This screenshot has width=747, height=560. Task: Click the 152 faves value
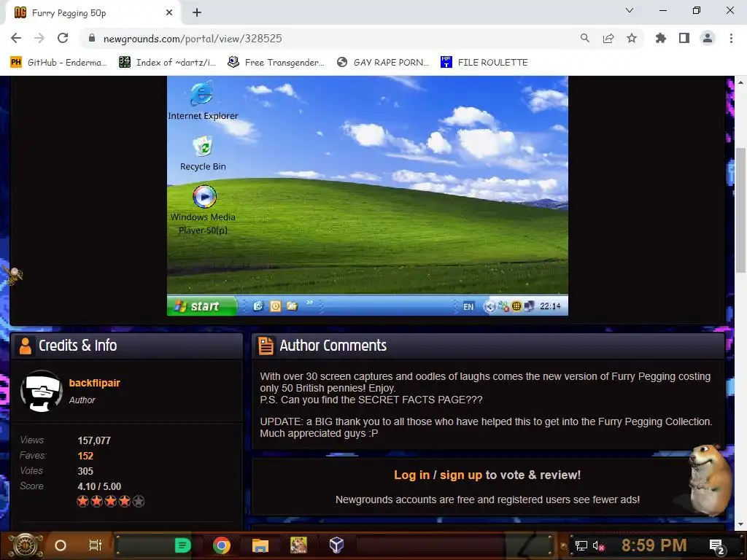(85, 456)
